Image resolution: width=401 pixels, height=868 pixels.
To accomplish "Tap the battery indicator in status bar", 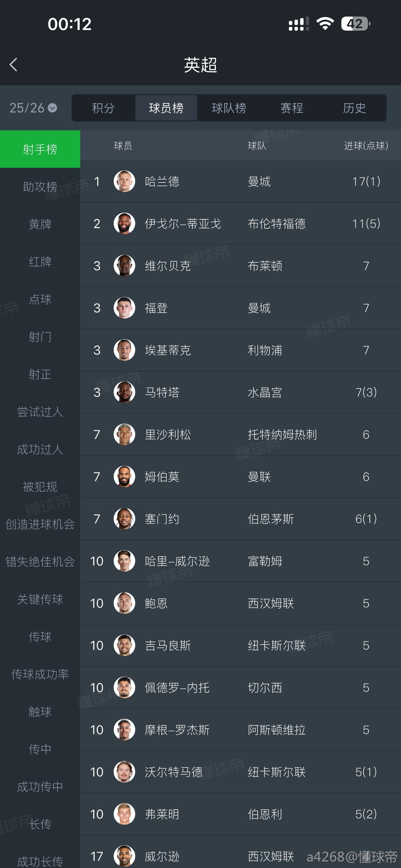I will pos(355,24).
